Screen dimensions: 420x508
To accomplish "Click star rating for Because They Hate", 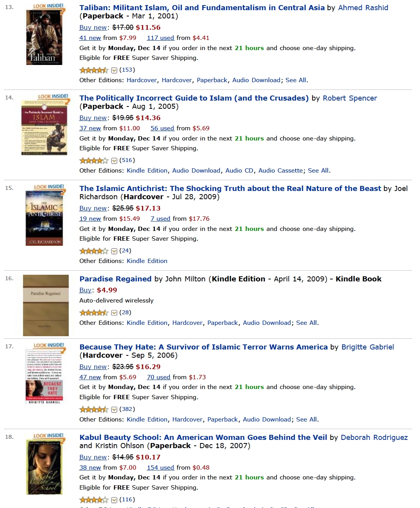I will pyautogui.click(x=93, y=409).
